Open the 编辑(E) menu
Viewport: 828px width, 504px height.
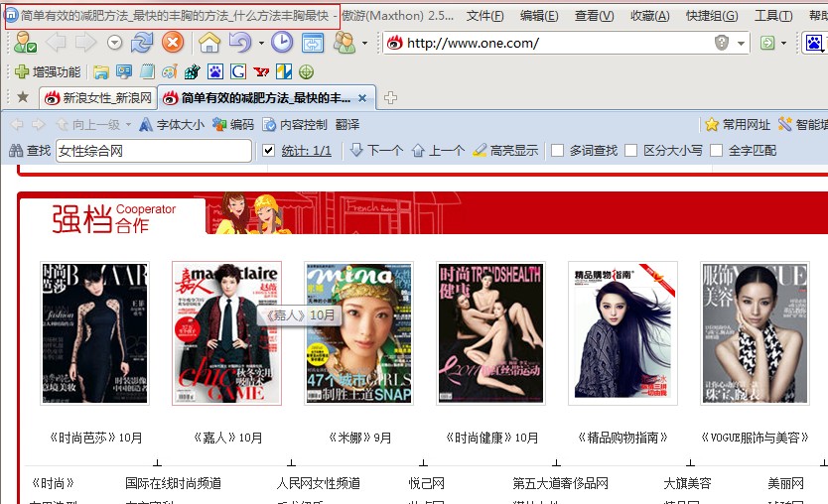point(539,16)
